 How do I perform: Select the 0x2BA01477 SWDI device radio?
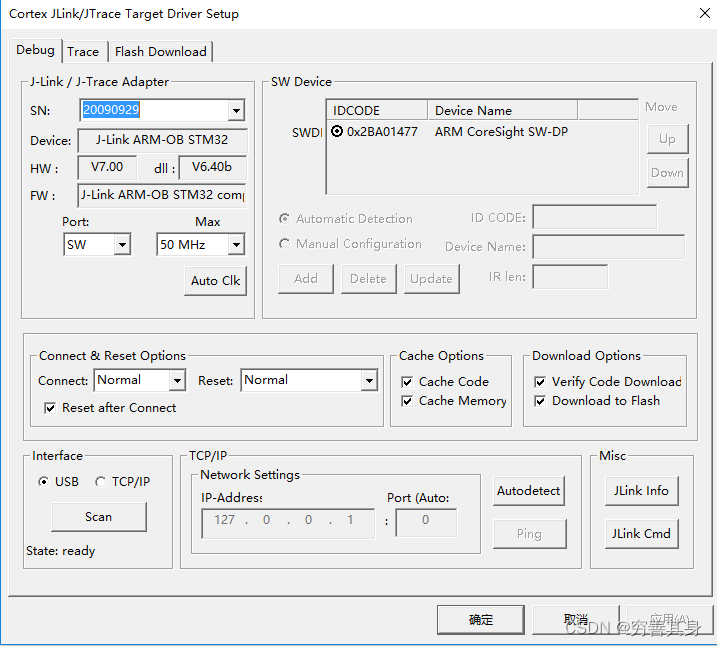coord(337,132)
